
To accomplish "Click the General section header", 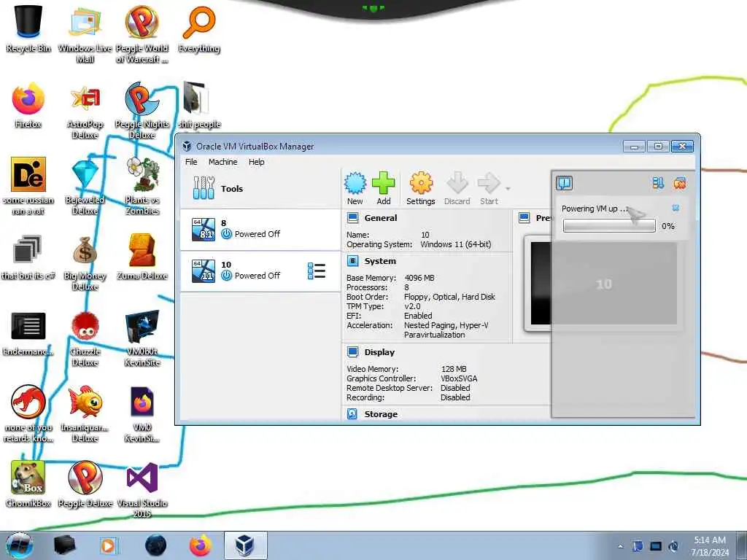I will 380,218.
